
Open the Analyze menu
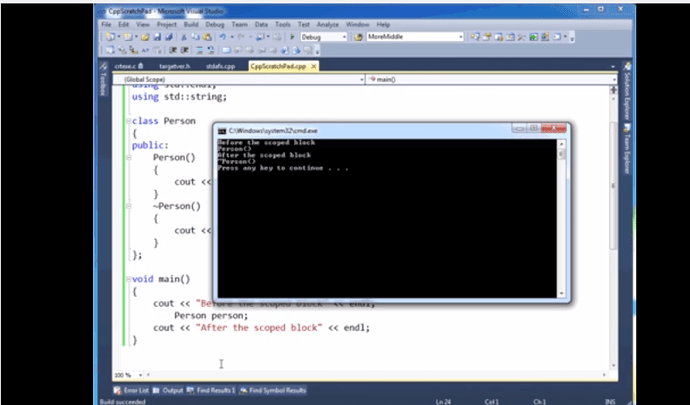pos(327,25)
